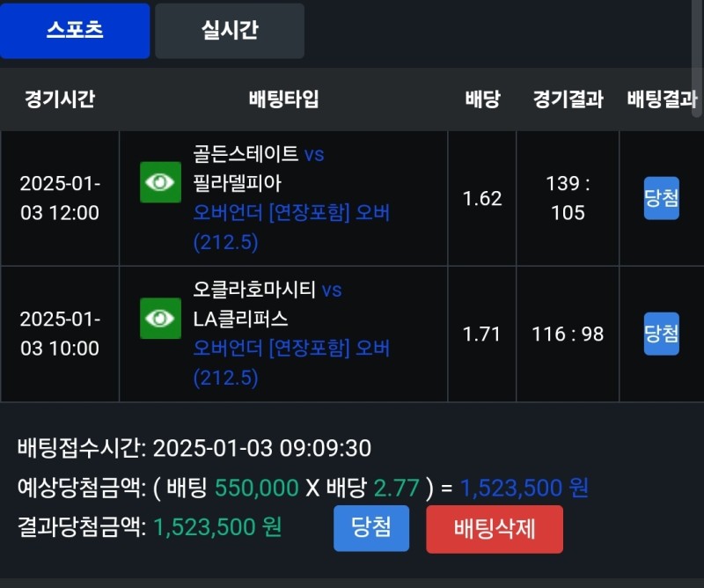Click the 1.62 odds value
This screenshot has height=588, width=704.
[482, 198]
